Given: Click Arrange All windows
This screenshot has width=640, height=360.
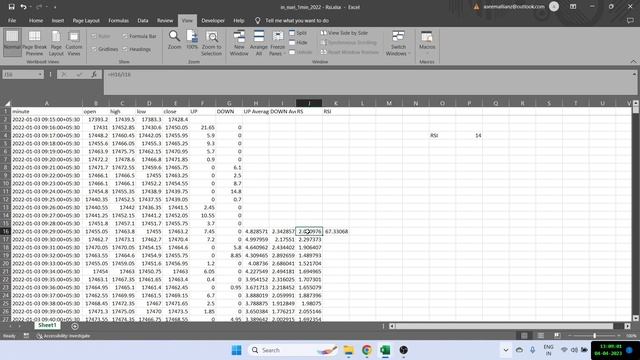Looking at the screenshot, I should 259,43.
